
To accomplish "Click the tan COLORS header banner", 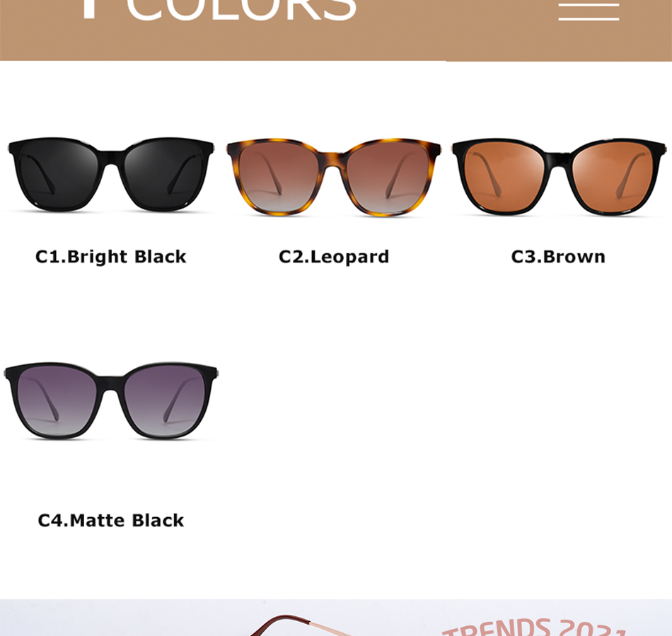I will [x=336, y=30].
